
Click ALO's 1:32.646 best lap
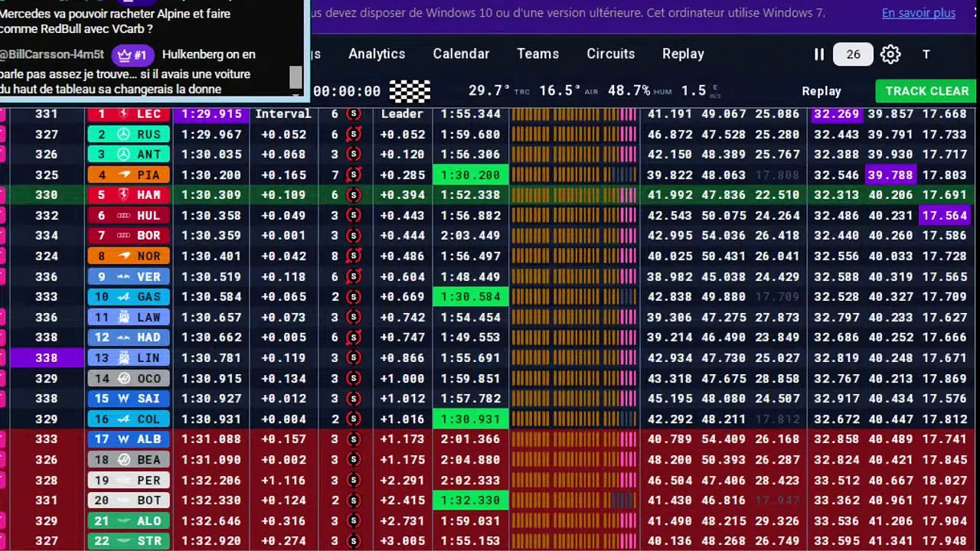[211, 520]
